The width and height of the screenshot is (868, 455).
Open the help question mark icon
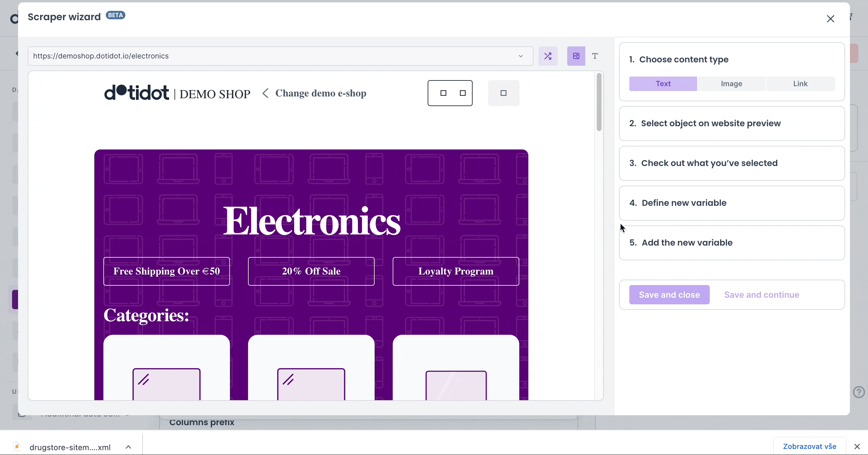[x=859, y=392]
